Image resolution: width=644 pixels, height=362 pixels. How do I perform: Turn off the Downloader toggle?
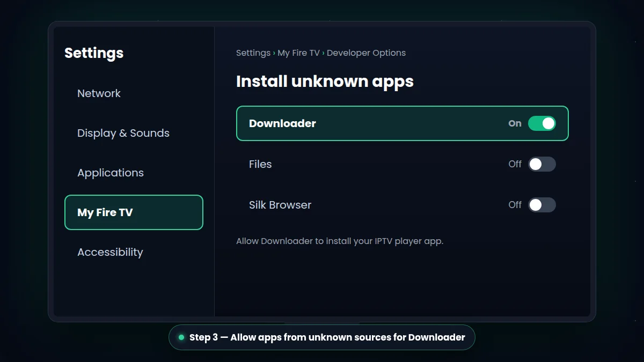click(542, 123)
